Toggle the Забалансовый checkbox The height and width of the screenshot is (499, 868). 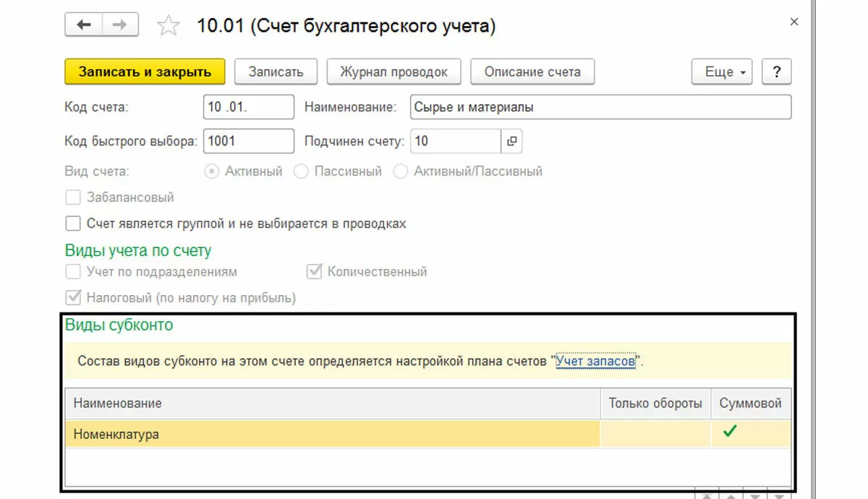click(x=72, y=197)
